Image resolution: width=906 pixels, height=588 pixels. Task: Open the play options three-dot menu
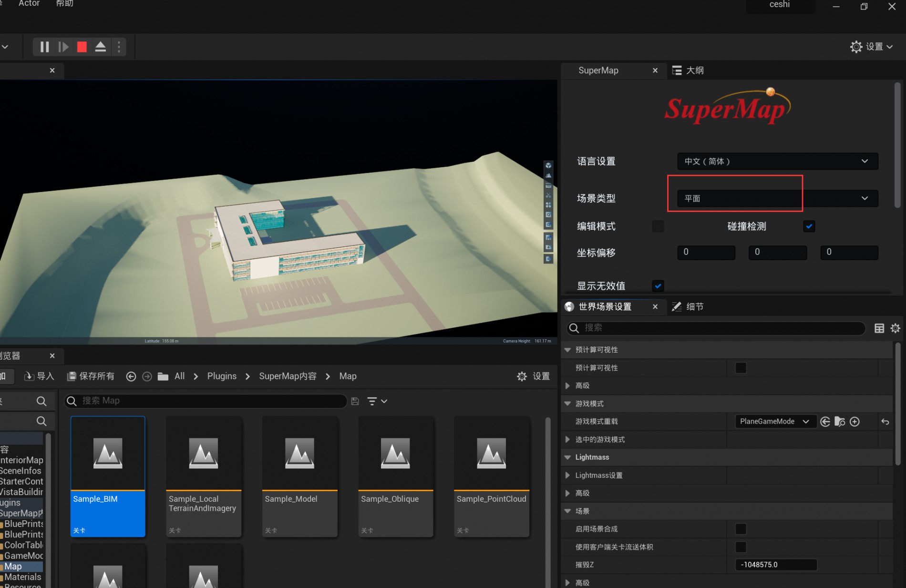pyautogui.click(x=119, y=47)
